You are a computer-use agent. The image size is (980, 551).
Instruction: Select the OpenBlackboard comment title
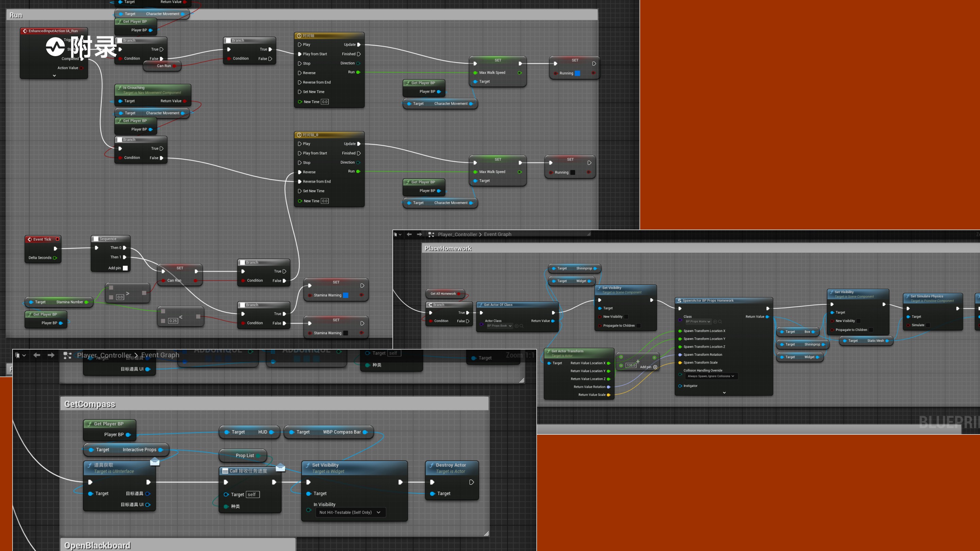click(97, 545)
